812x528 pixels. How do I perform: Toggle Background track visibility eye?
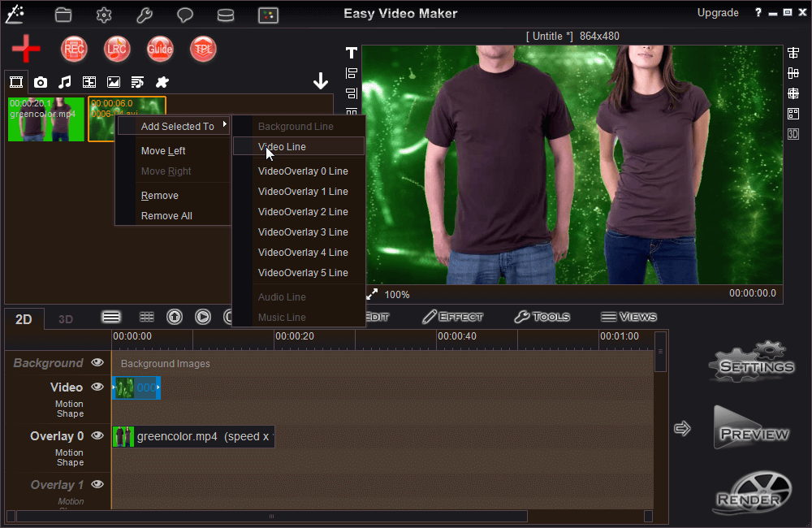(x=97, y=362)
